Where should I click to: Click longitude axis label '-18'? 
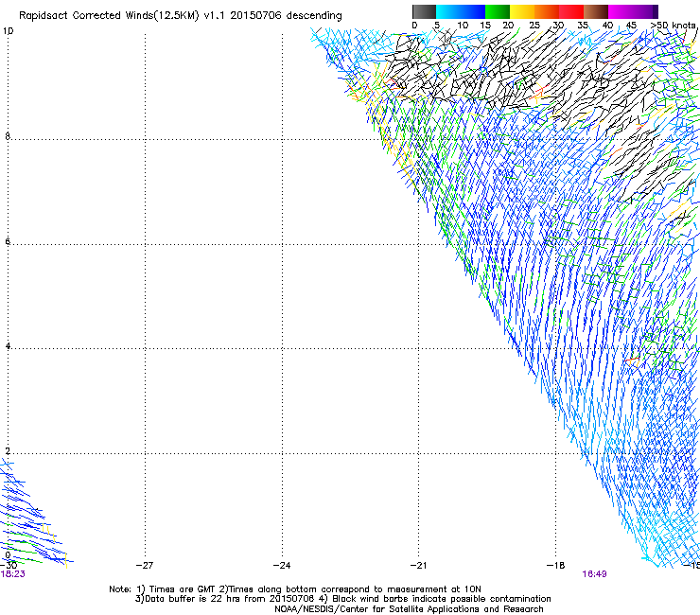tap(555, 566)
